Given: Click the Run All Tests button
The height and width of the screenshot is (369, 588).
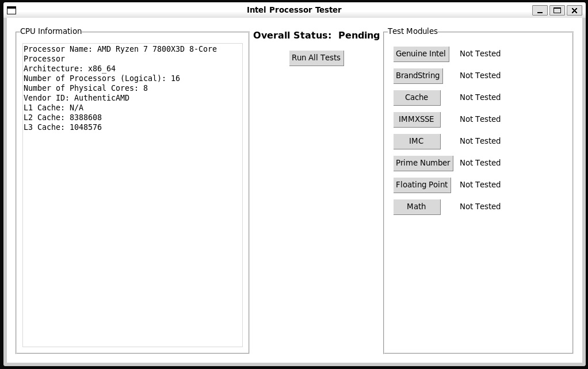Looking at the screenshot, I should click(316, 58).
